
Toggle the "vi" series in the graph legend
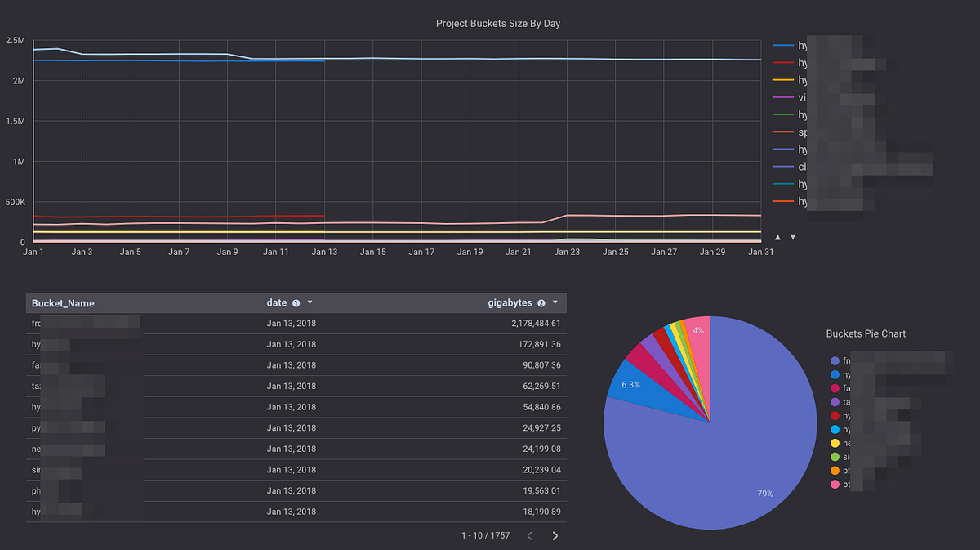point(801,97)
